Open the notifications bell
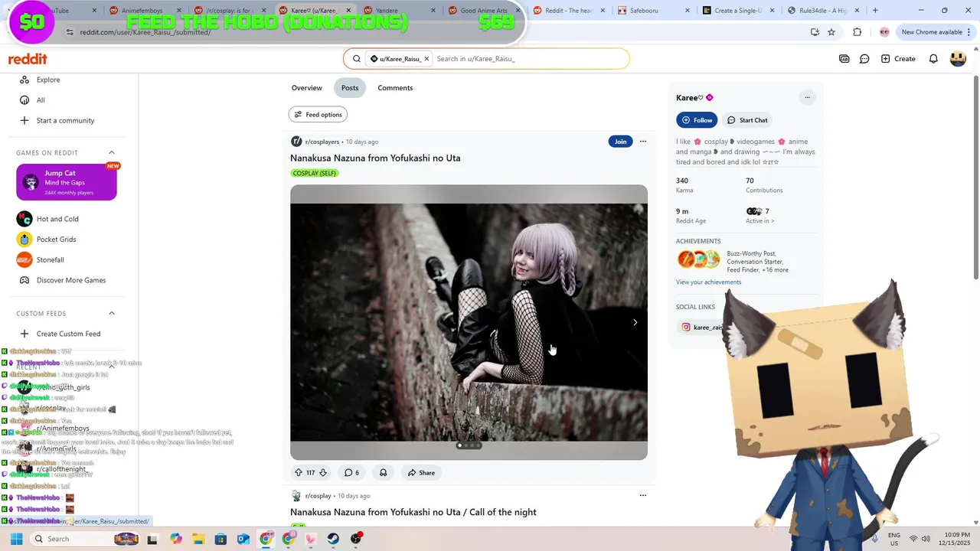This screenshot has height=551, width=980. pos(933,59)
